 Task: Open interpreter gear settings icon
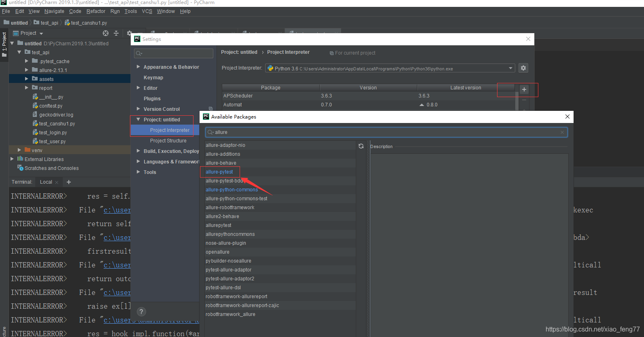coord(523,68)
